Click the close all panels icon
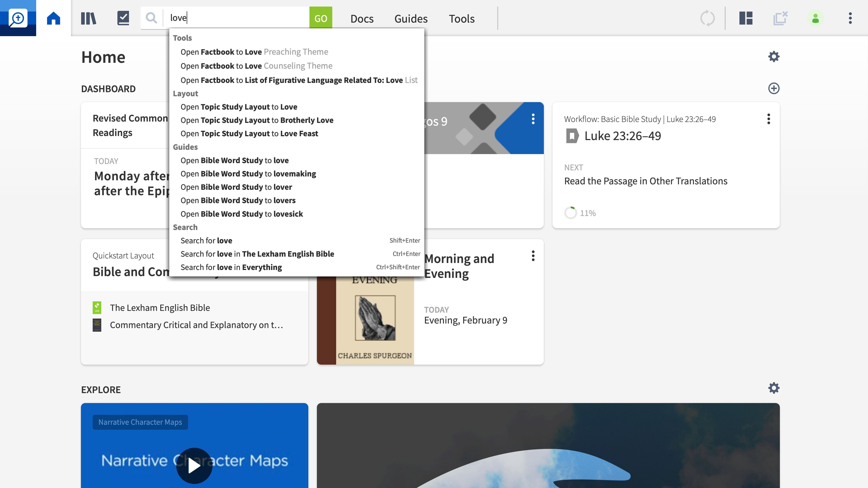Image resolution: width=868 pixels, height=488 pixels. (x=780, y=18)
